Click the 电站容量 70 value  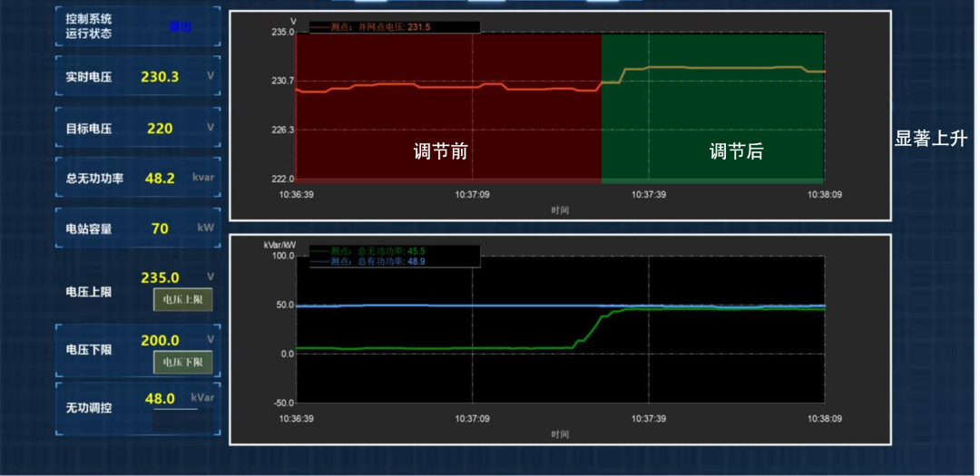point(160,228)
